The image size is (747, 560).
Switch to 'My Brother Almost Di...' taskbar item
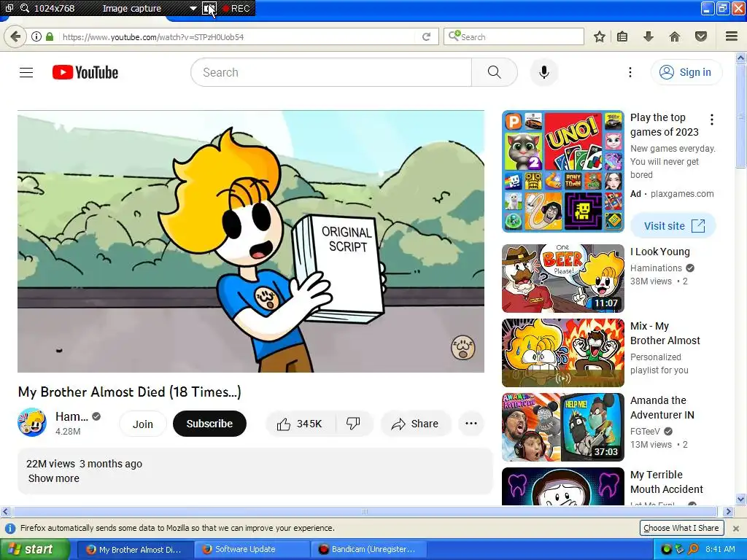(x=135, y=550)
